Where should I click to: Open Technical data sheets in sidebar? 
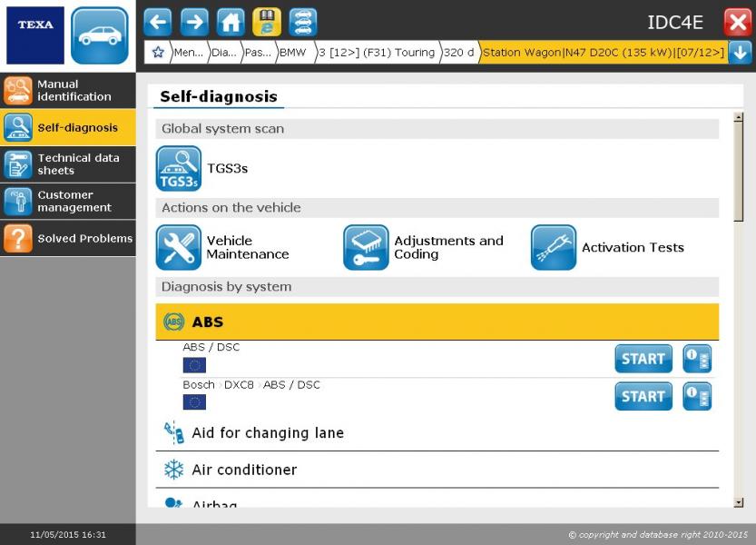pyautogui.click(x=68, y=164)
